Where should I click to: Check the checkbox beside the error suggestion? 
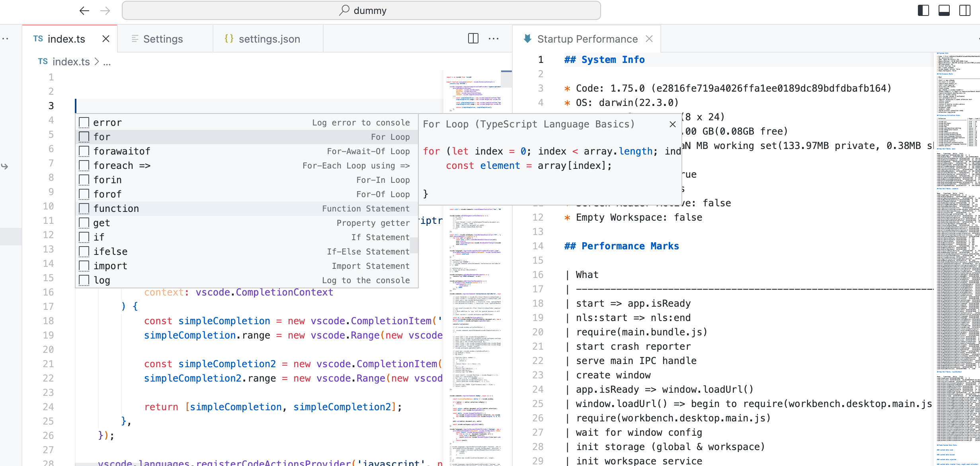84,122
